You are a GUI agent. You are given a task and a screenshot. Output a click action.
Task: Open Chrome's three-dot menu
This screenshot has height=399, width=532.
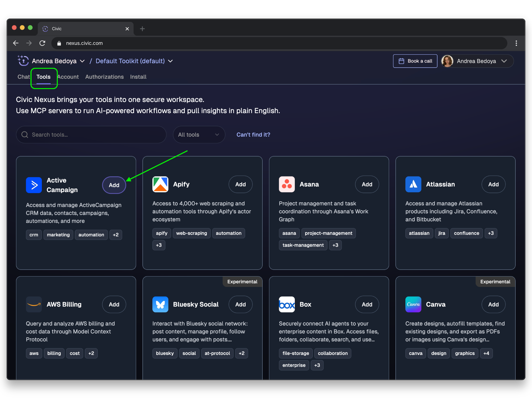(516, 43)
